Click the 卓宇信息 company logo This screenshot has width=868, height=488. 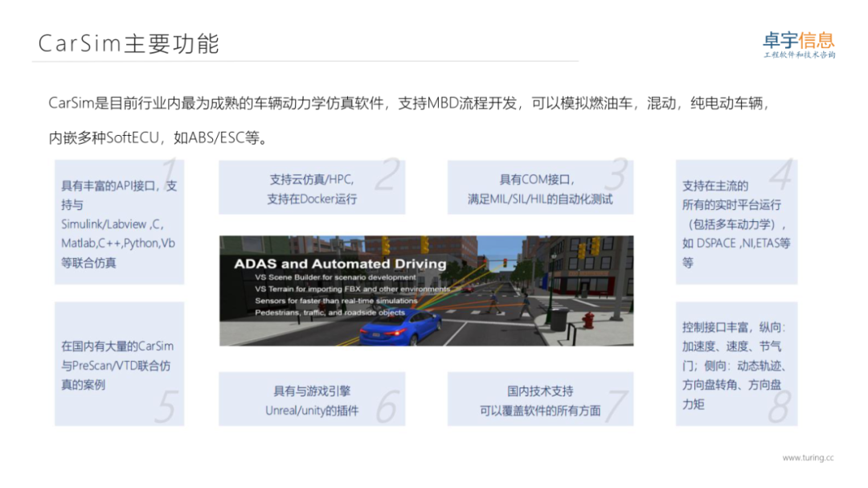tap(800, 44)
